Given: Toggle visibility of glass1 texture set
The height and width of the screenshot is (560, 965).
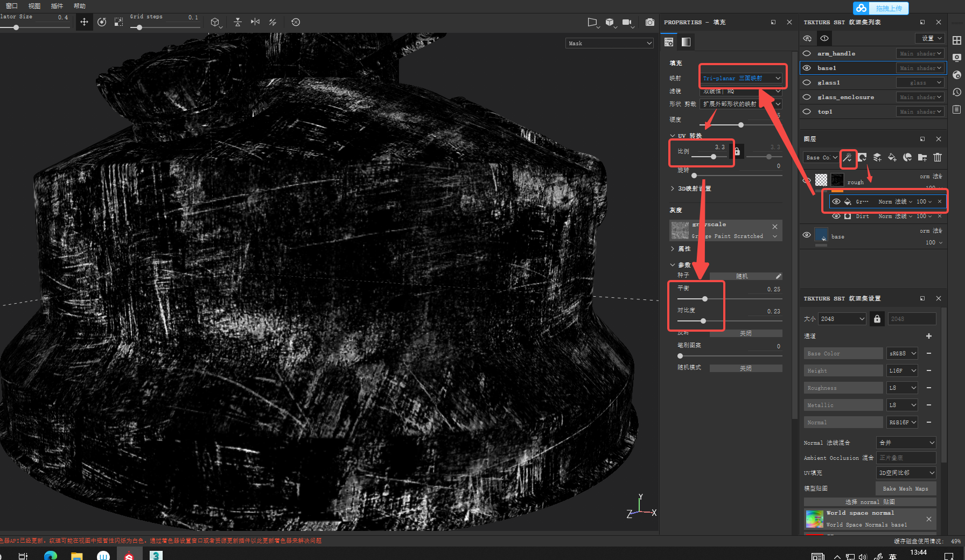Looking at the screenshot, I should (x=807, y=82).
